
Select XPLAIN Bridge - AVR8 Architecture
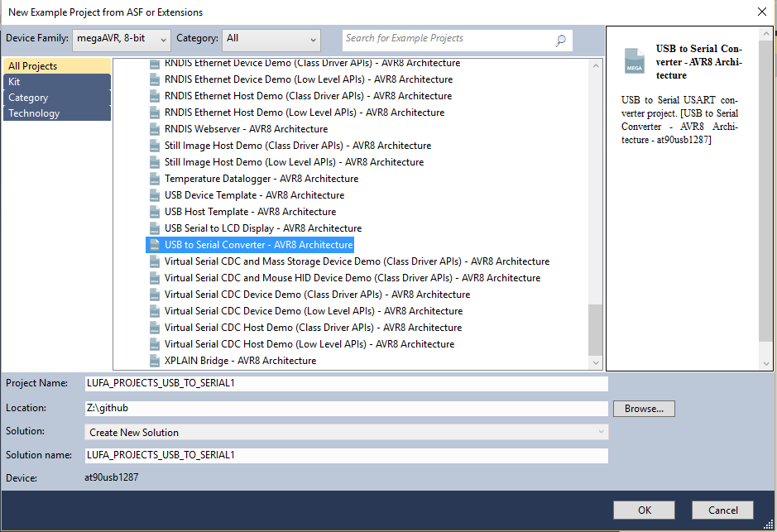(x=240, y=361)
